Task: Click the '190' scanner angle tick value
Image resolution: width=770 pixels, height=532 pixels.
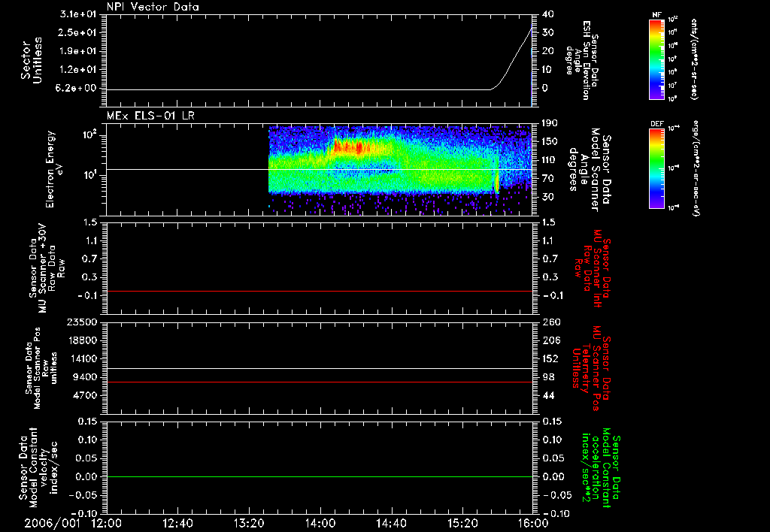Action: 550,123
